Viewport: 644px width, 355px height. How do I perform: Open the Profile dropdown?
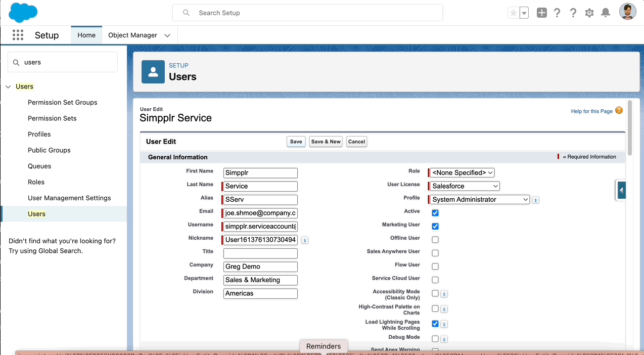pyautogui.click(x=480, y=200)
